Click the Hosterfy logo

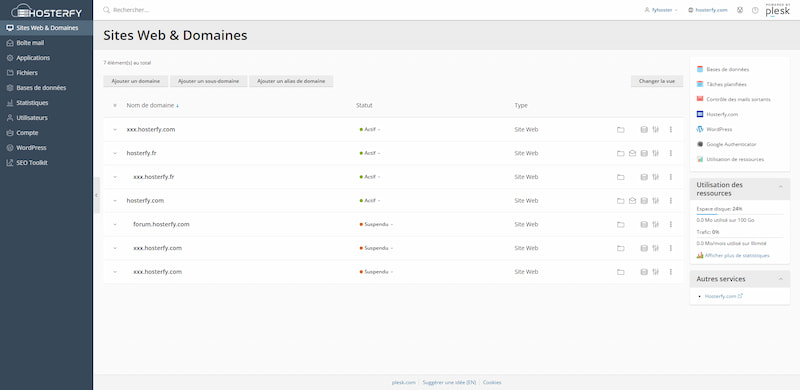coord(46,10)
